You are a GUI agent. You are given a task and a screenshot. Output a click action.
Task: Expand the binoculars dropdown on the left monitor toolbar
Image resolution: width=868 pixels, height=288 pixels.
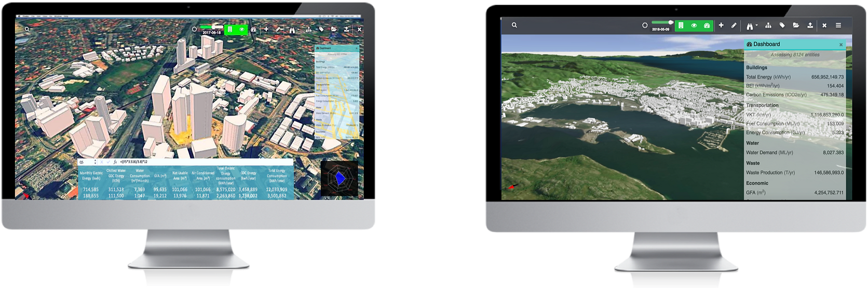[293, 29]
